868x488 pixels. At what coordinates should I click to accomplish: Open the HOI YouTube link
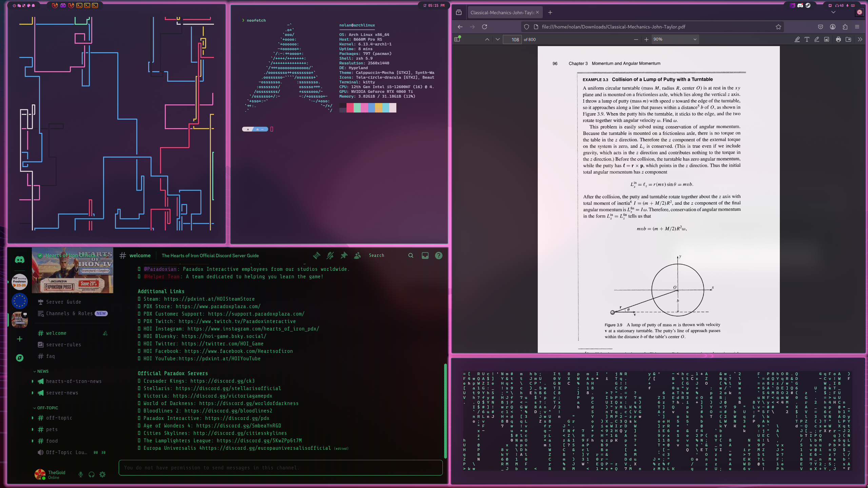click(220, 359)
